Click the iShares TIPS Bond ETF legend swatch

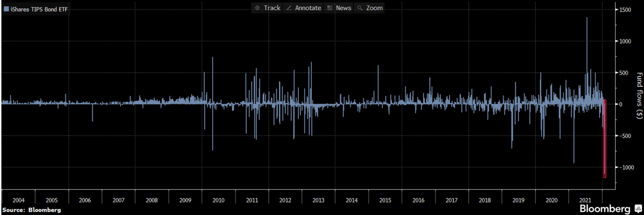(6, 8)
